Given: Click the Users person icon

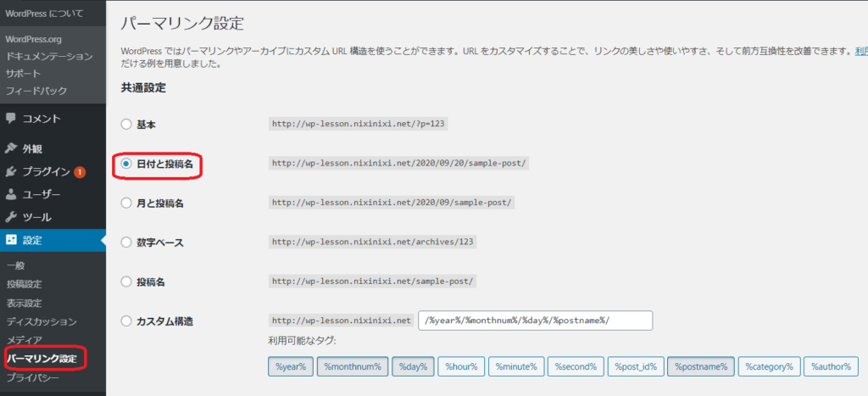Looking at the screenshot, I should click(x=11, y=194).
